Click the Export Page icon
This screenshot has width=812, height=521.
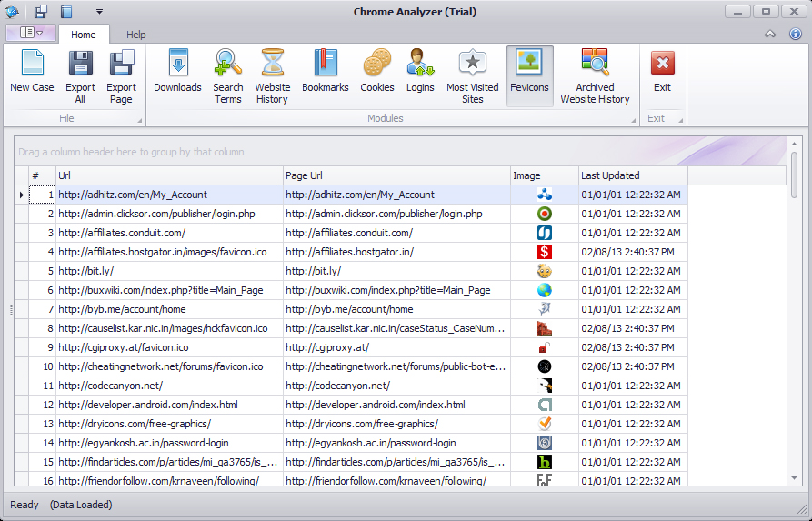(x=121, y=75)
